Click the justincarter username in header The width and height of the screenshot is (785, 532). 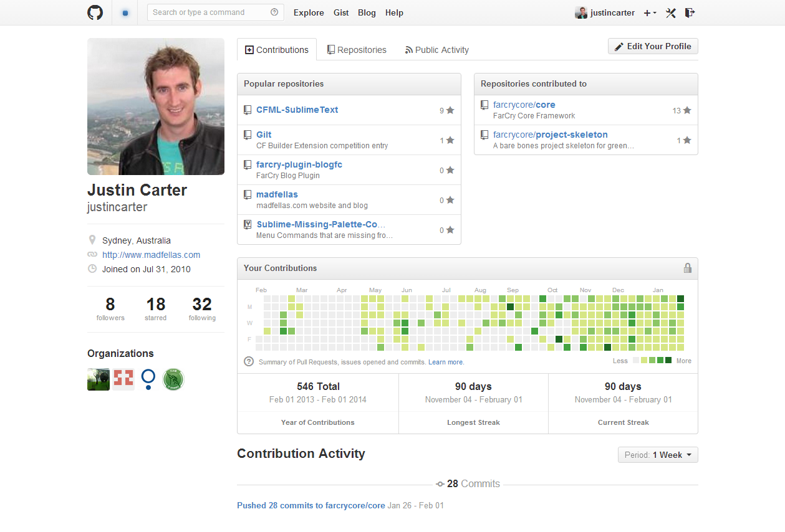(612, 12)
